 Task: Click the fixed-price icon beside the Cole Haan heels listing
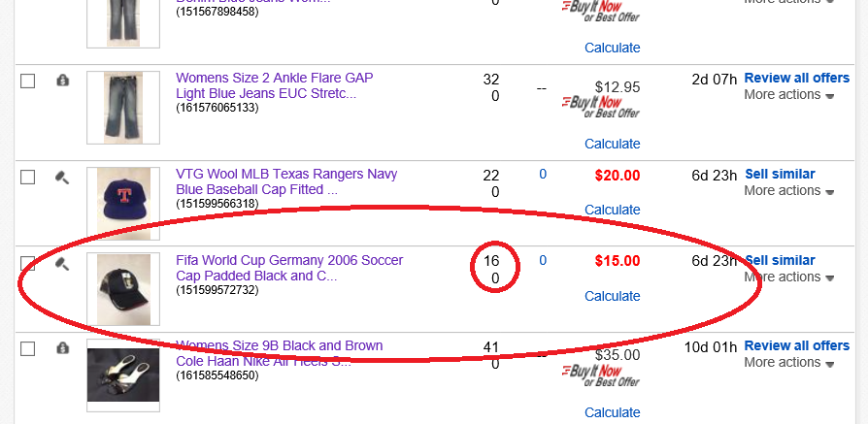pyautogui.click(x=62, y=348)
